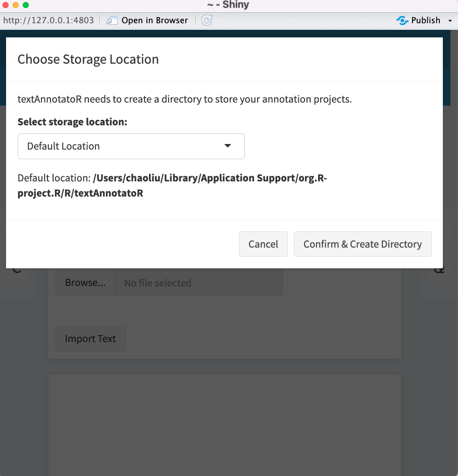Click the bold default location path text
The height and width of the screenshot is (476, 458).
(x=172, y=185)
